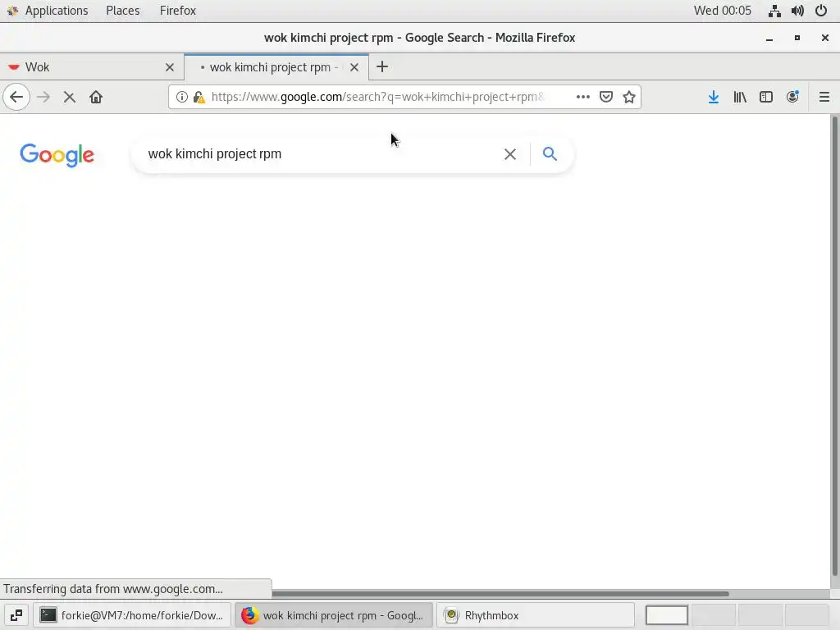Image resolution: width=840 pixels, height=630 pixels.
Task: Click the show desktop icon in taskbar
Action: [16, 615]
